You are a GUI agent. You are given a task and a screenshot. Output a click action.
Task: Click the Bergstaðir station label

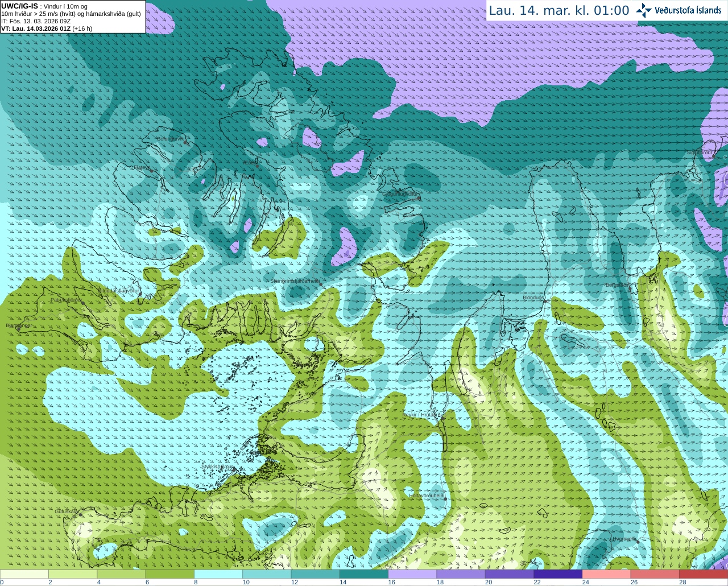(617, 285)
